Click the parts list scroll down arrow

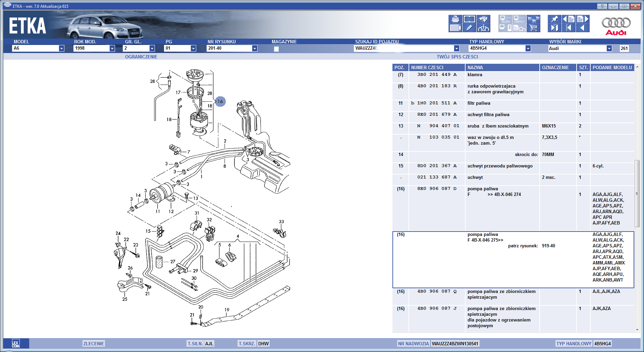(x=637, y=330)
